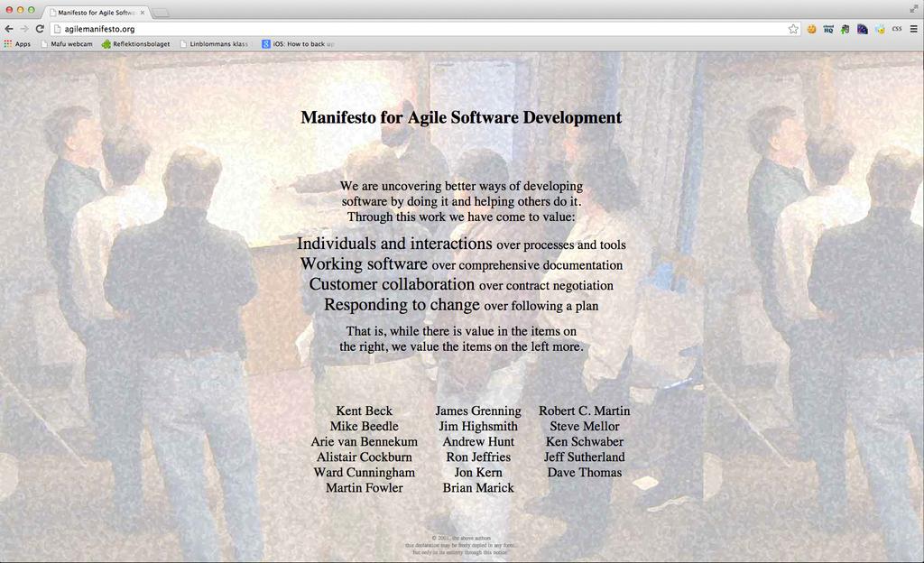Click the name Jon Kern

pyautogui.click(x=478, y=472)
